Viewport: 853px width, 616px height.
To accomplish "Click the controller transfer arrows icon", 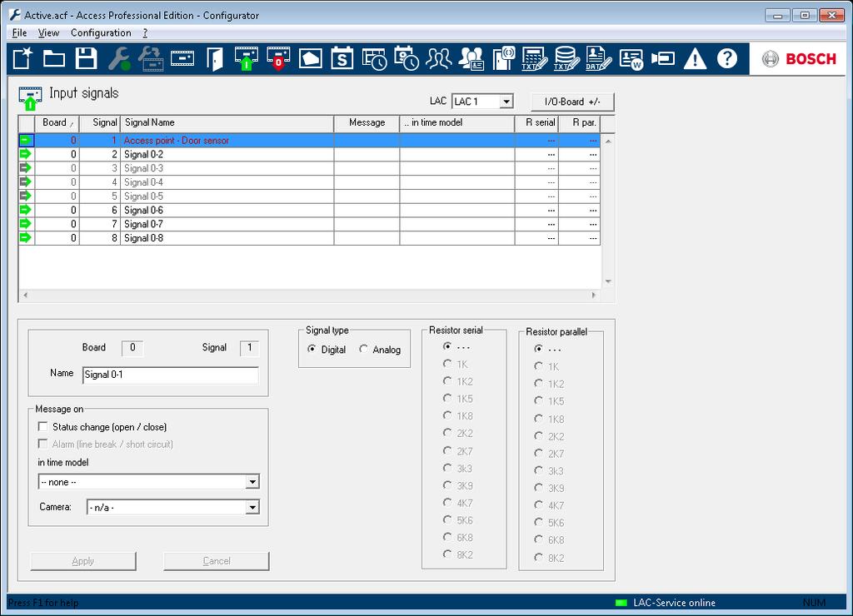I will pyautogui.click(x=151, y=58).
